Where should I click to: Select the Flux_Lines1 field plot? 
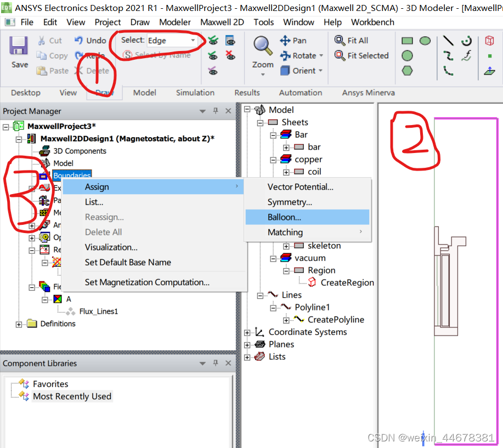(x=99, y=311)
